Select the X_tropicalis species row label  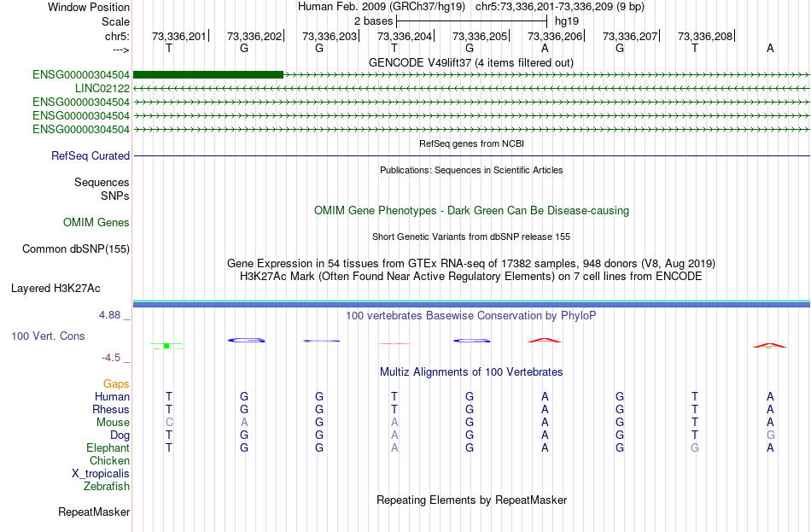pyautogui.click(x=101, y=474)
